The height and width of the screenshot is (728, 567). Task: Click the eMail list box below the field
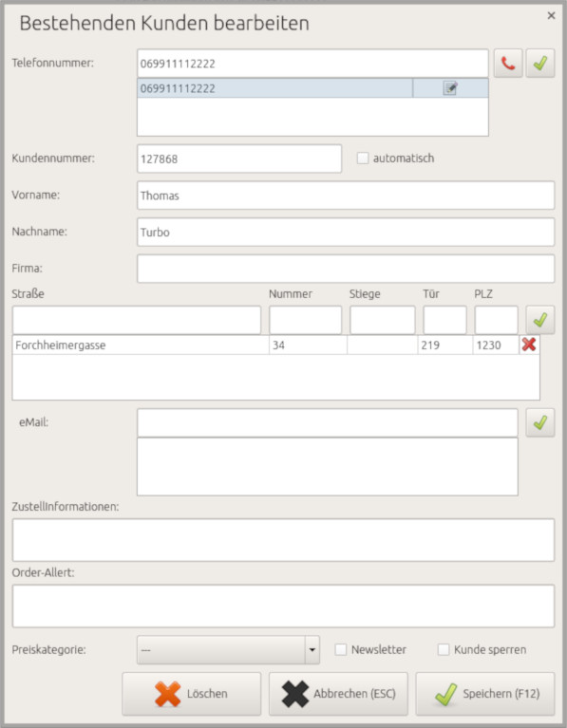coord(328,467)
